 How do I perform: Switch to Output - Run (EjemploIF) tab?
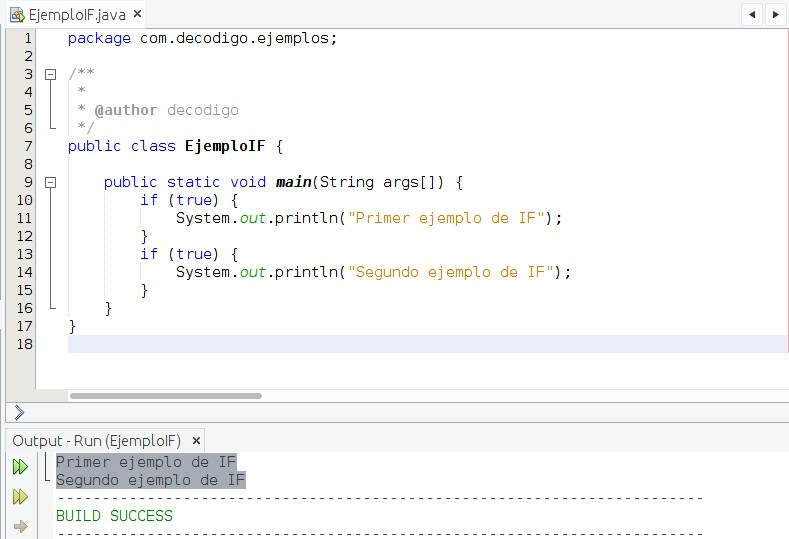pos(96,440)
